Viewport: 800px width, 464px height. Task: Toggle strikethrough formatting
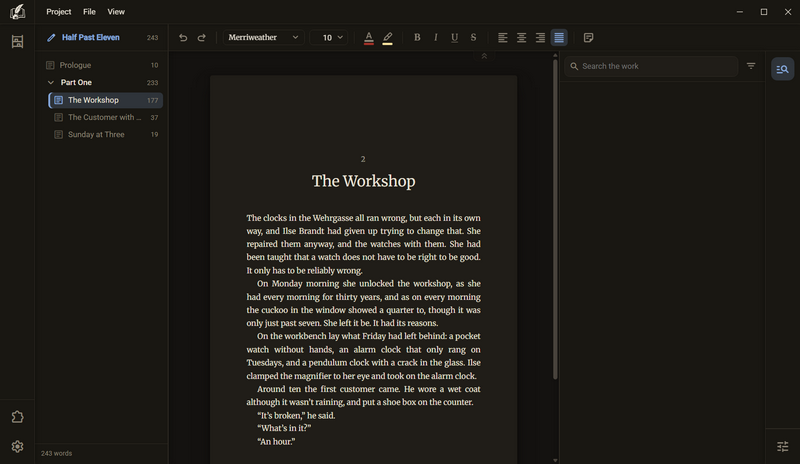473,37
